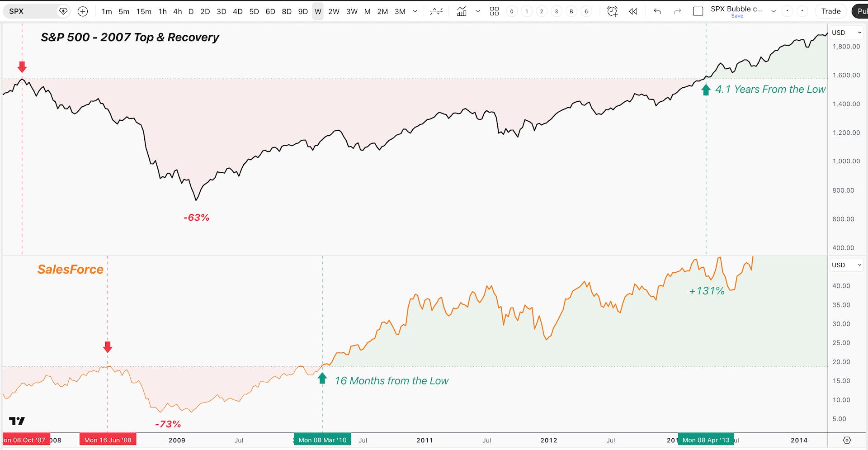Click the 1,600.00 price axis label
The image size is (868, 450).
[846, 75]
